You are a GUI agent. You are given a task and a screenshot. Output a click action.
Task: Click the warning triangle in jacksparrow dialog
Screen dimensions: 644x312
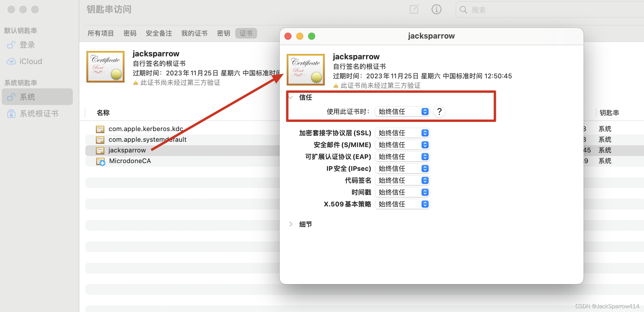[x=336, y=86]
